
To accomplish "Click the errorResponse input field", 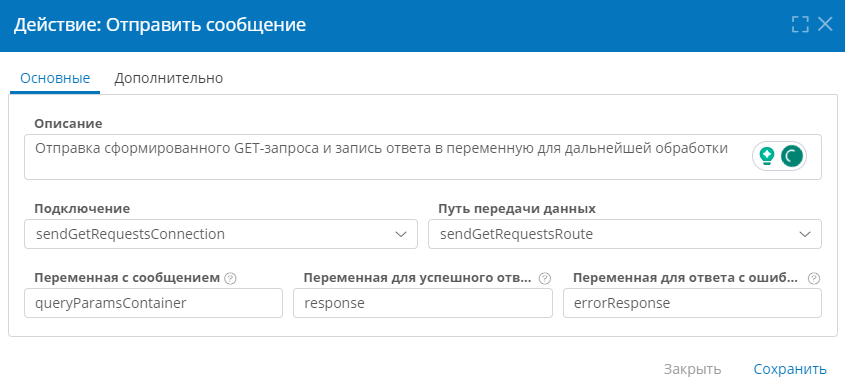I will pos(692,303).
